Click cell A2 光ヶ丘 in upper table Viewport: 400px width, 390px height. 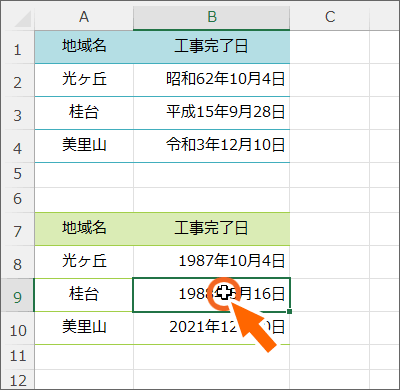84,80
